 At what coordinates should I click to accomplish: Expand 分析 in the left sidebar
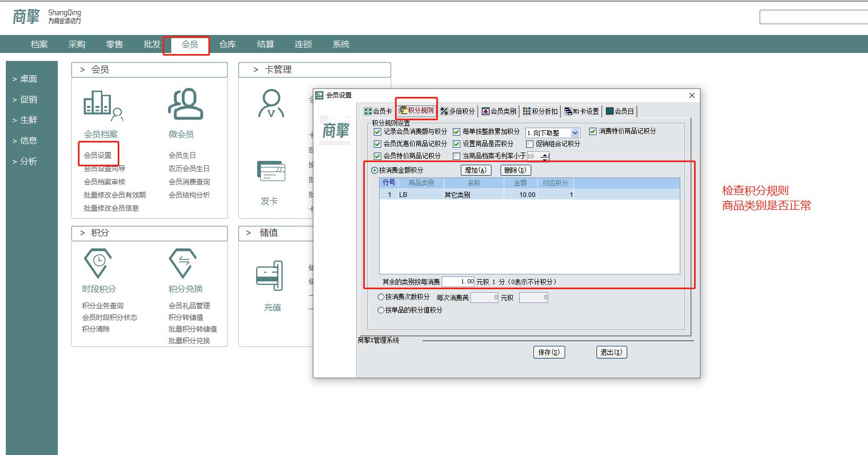pos(25,162)
